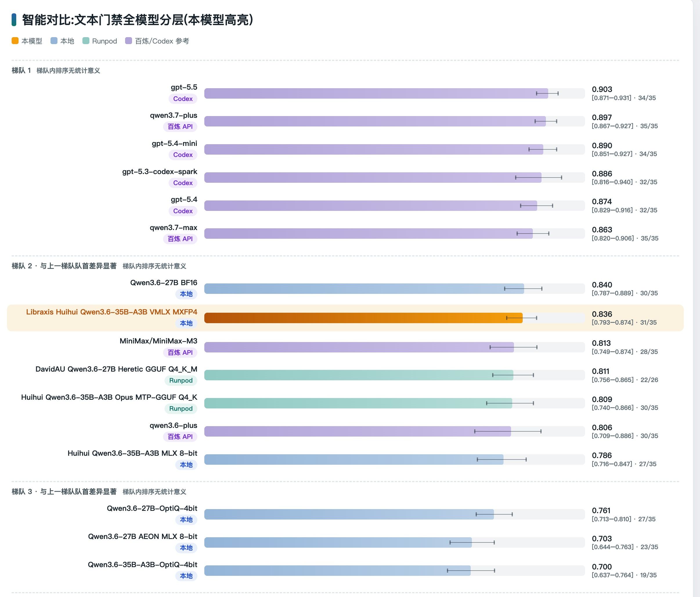Click the Runpod badge under DavidAU Qwen3.6-27B Heretic

tap(181, 381)
